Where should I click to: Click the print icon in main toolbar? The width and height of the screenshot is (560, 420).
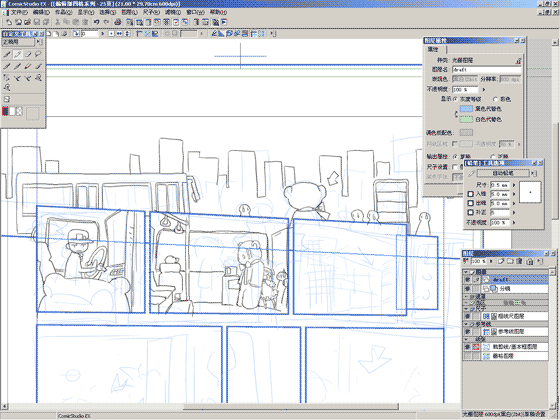pyautogui.click(x=118, y=22)
